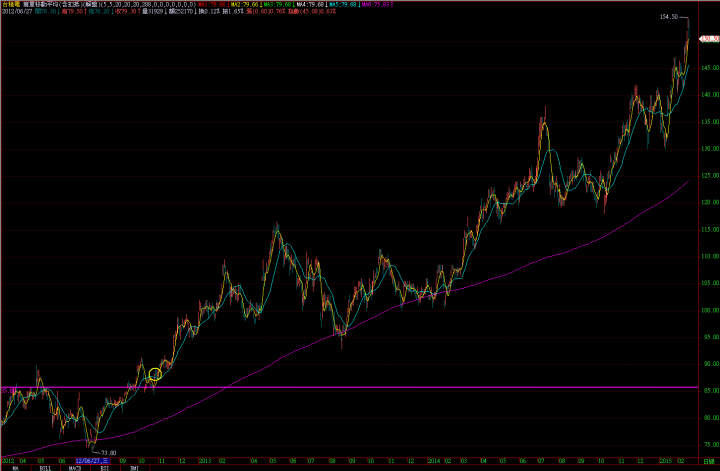Click the 日線 period selector
Viewport: 720px width, 471px height.
tap(709, 461)
